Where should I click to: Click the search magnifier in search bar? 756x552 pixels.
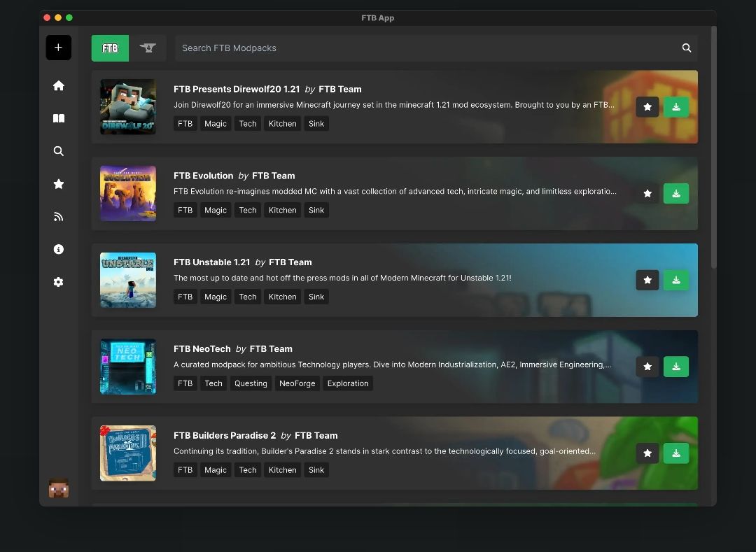(687, 48)
